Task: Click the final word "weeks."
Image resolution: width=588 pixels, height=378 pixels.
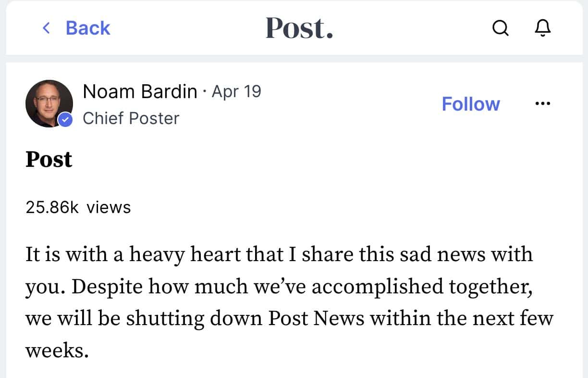Action: pyautogui.click(x=57, y=350)
